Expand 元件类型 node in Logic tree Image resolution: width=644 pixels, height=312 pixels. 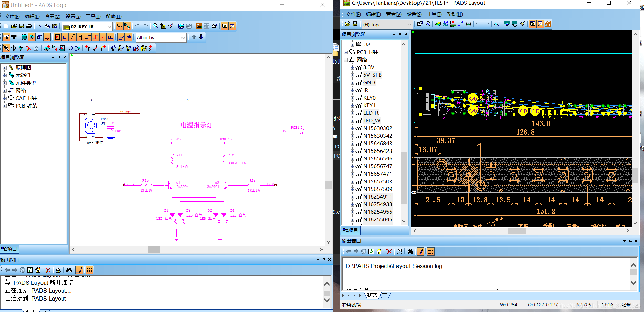4,83
